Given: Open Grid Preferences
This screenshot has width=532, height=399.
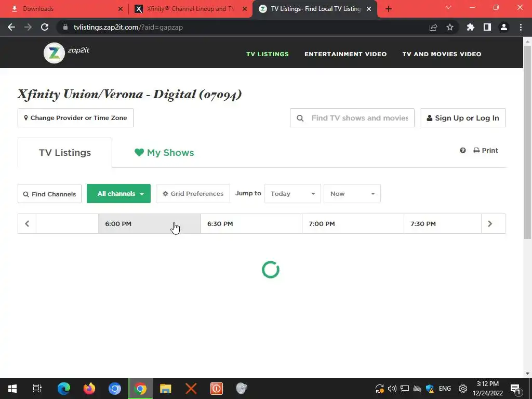Looking at the screenshot, I should point(193,194).
